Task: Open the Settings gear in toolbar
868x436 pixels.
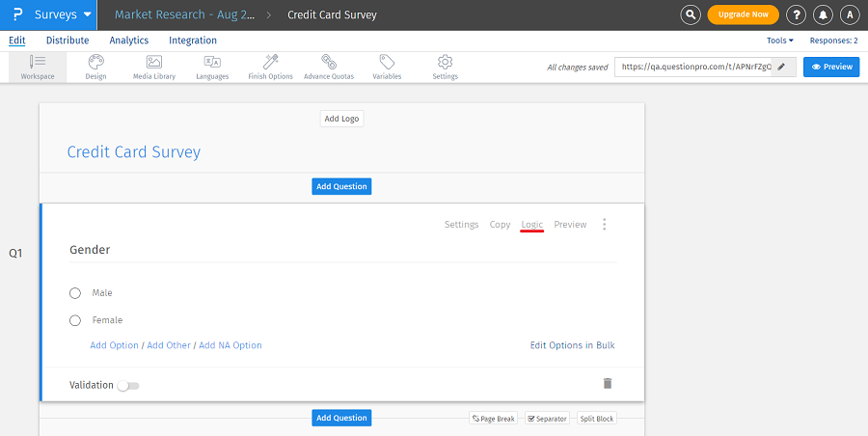Action: point(445,63)
